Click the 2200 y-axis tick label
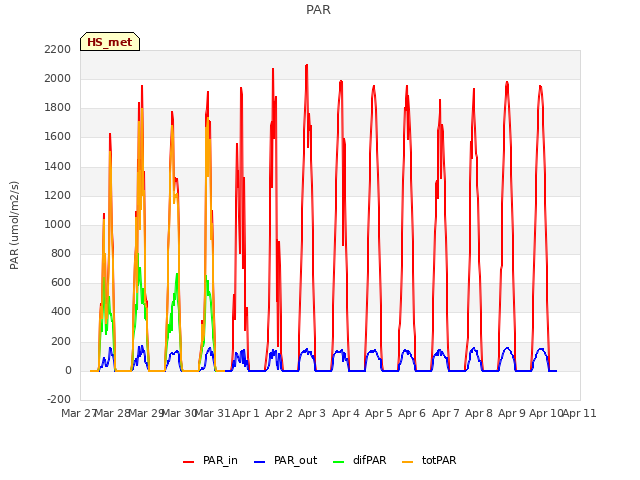The height and width of the screenshot is (480, 640). pos(58,49)
